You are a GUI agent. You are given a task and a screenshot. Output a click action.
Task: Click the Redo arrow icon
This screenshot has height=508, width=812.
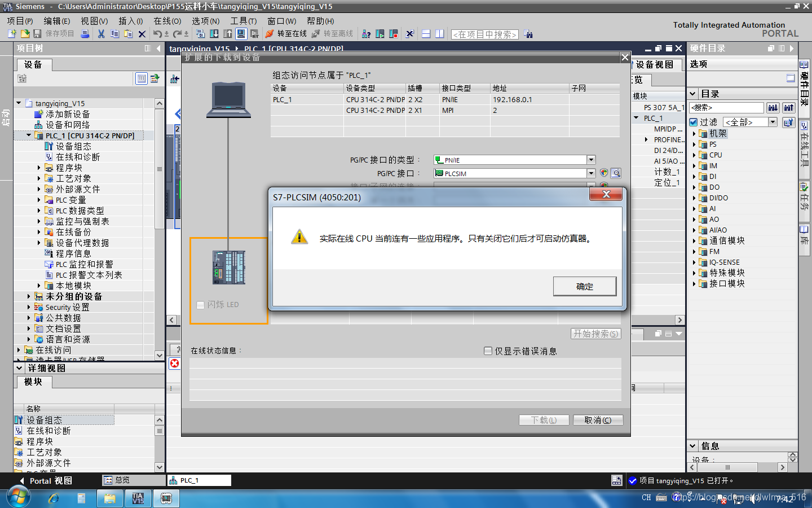(178, 34)
